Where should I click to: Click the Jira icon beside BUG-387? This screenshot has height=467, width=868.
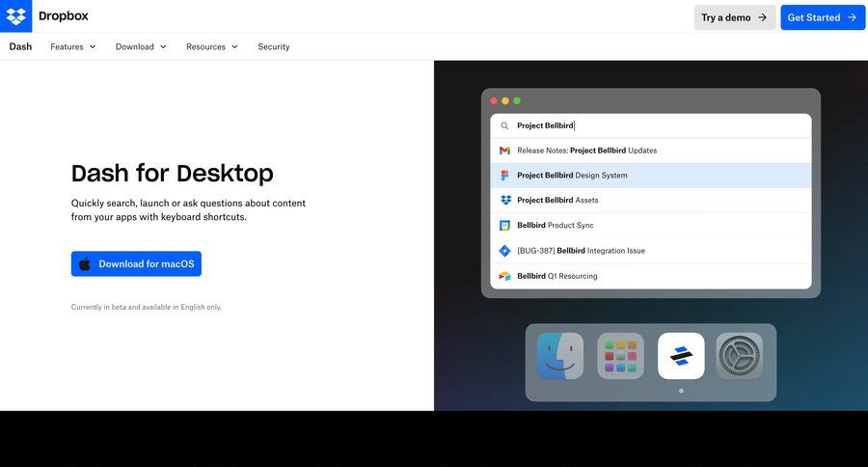(x=504, y=251)
